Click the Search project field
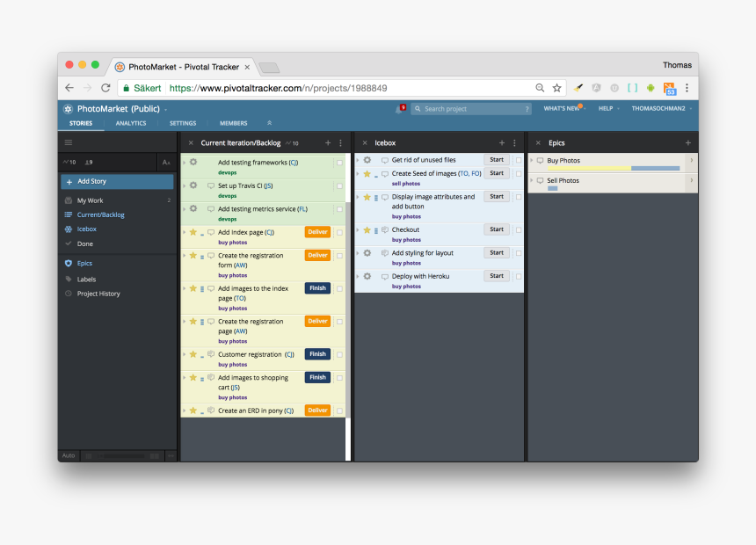 (x=470, y=109)
